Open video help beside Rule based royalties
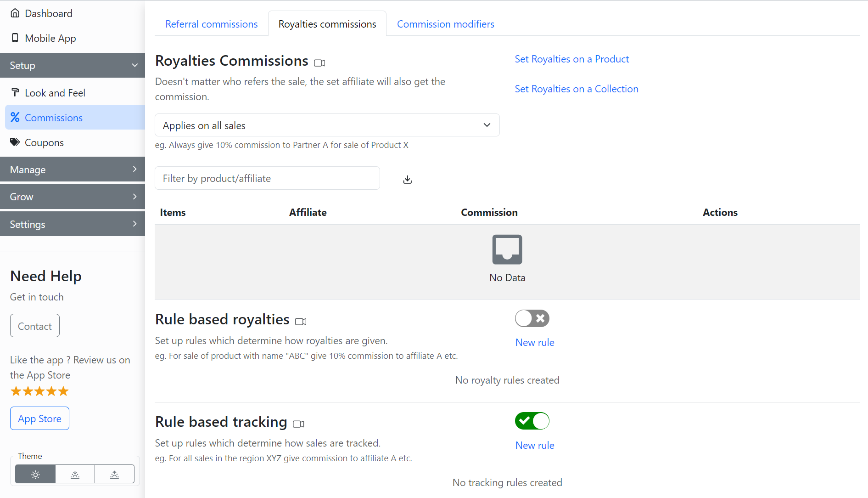The height and width of the screenshot is (498, 868). point(301,322)
